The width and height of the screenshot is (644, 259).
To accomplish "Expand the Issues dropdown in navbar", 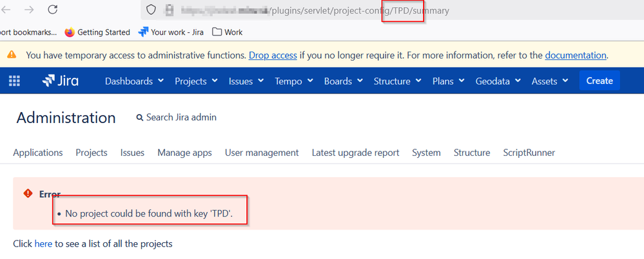I will pos(246,81).
